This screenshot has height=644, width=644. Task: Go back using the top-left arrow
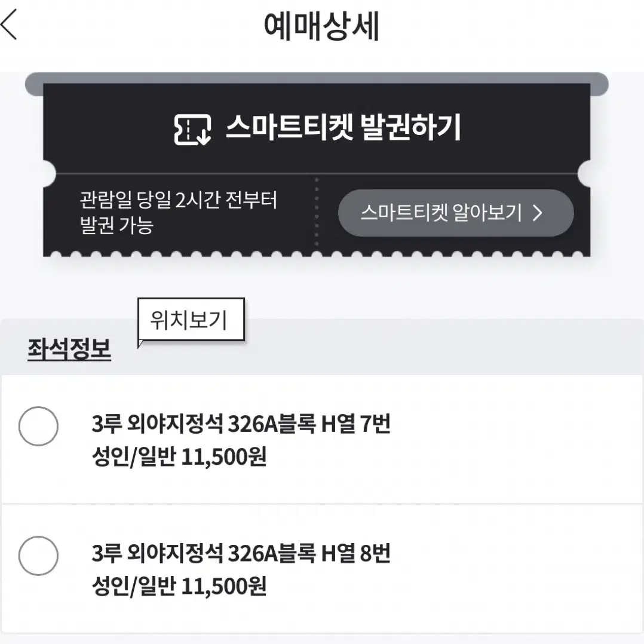(9, 24)
